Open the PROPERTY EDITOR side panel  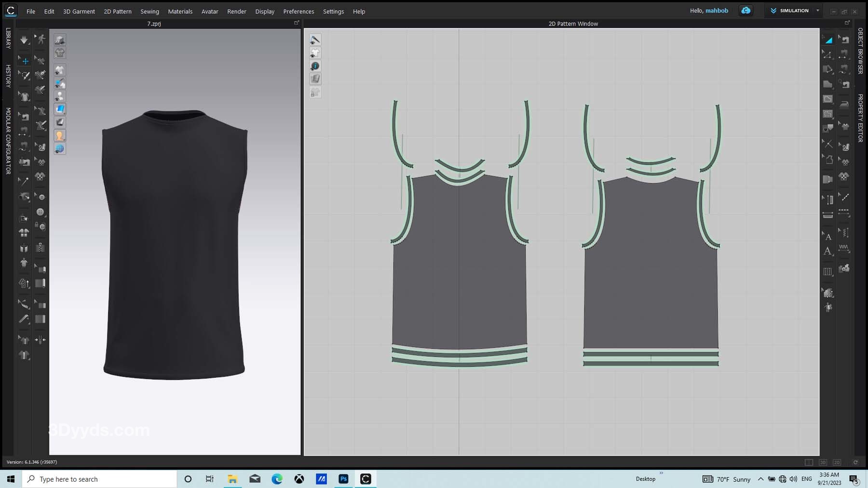[860, 118]
